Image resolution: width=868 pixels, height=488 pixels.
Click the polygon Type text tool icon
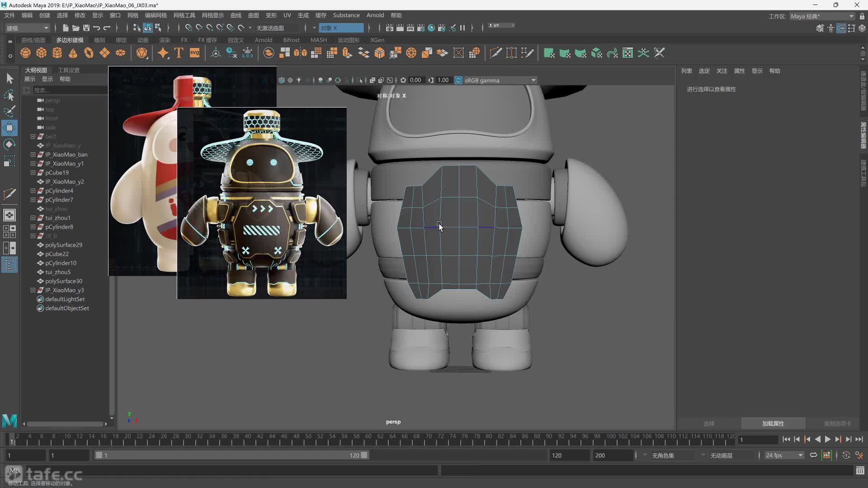(x=179, y=53)
